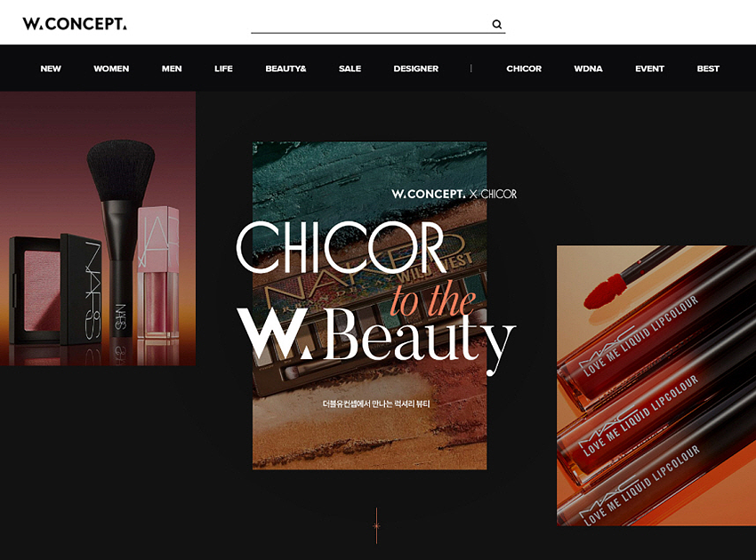Open the BEST products link
The width and height of the screenshot is (756, 560).
pos(708,68)
